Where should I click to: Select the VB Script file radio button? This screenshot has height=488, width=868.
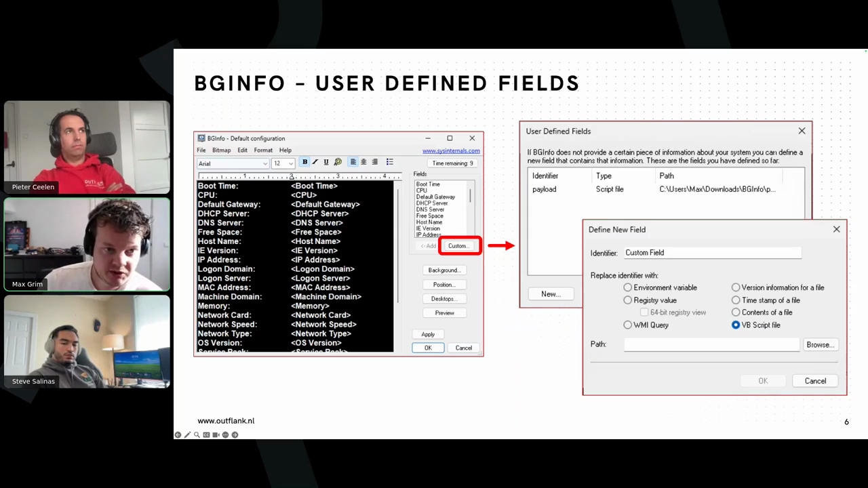(736, 325)
